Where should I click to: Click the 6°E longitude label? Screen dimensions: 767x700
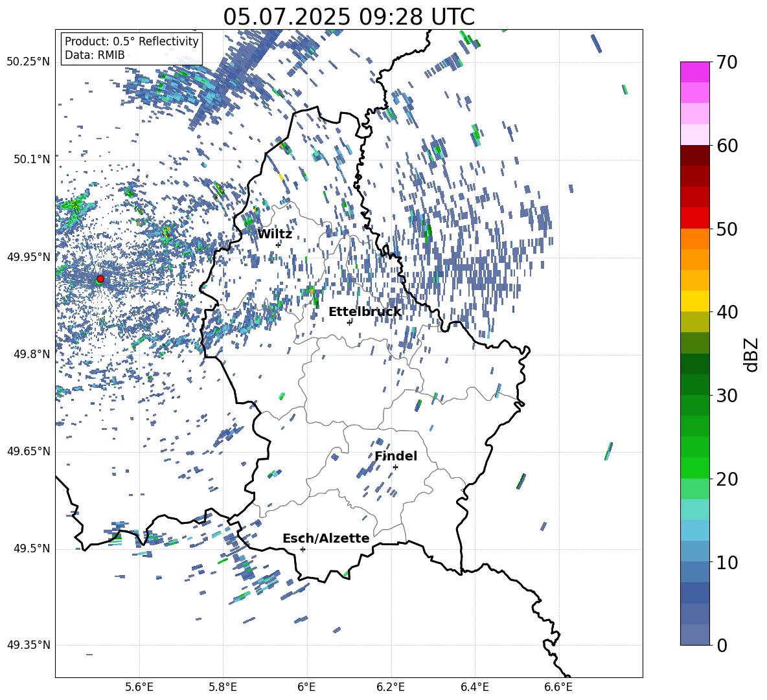[306, 687]
